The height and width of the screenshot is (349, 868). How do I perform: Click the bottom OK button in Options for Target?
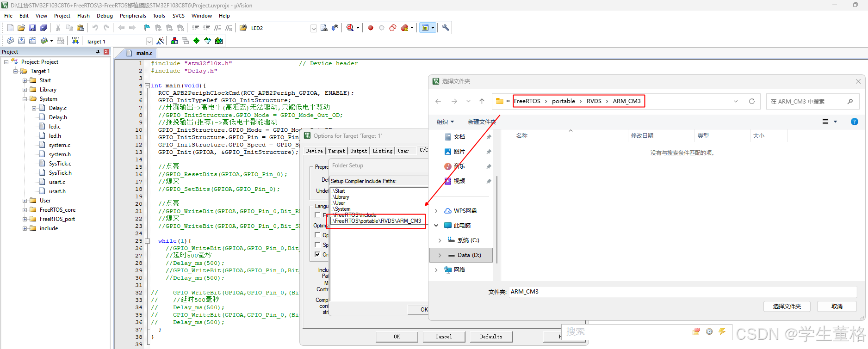397,337
